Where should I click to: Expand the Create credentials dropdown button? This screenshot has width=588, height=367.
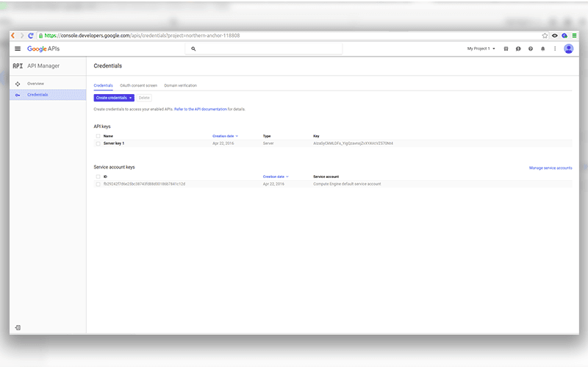tap(114, 98)
